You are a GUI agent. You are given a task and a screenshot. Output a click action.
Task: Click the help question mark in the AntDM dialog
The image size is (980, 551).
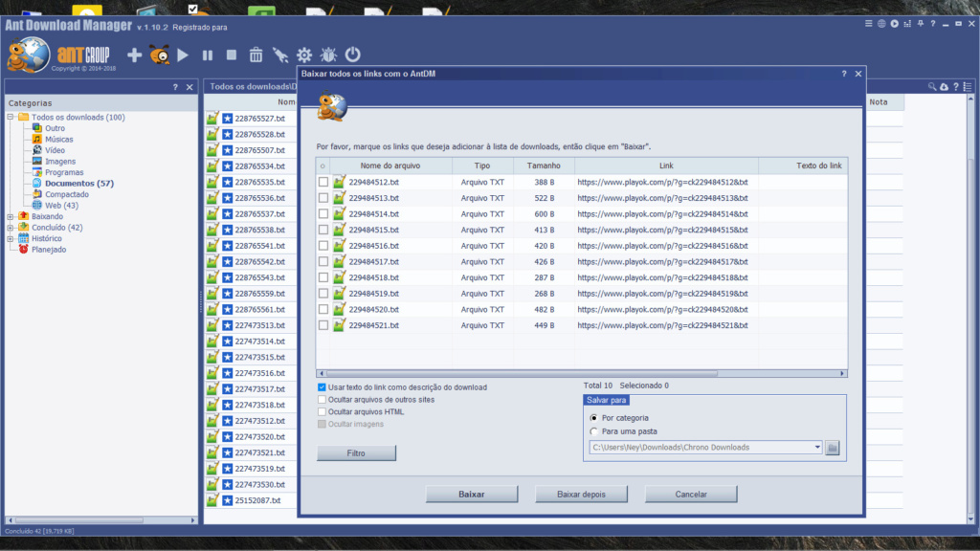coord(844,74)
